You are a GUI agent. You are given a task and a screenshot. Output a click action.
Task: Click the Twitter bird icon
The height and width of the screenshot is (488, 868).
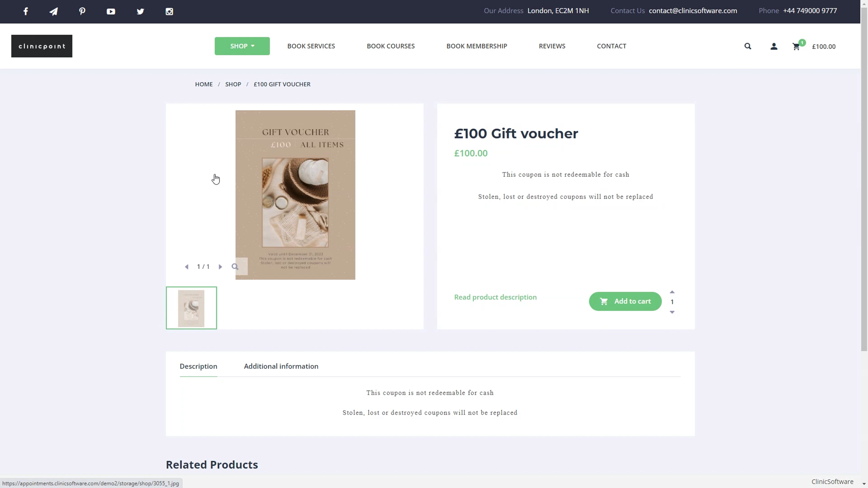[140, 12]
